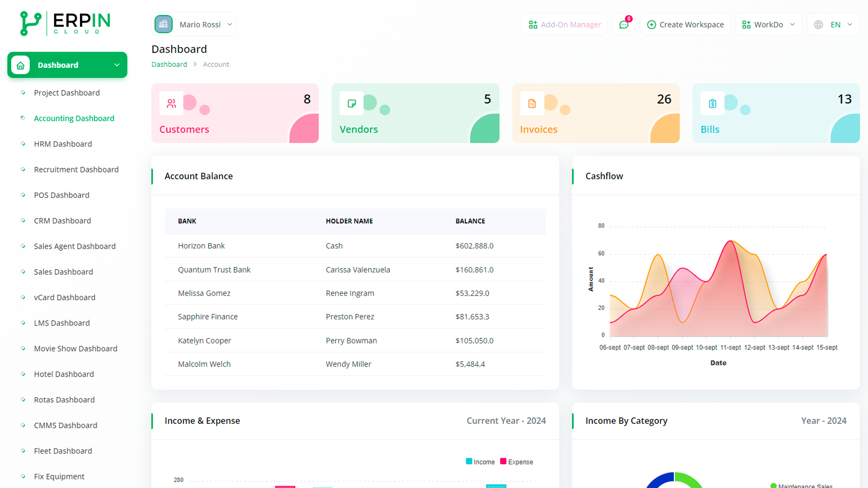Open HRM Dashboard menu item
The height and width of the screenshot is (488, 868).
tap(63, 144)
